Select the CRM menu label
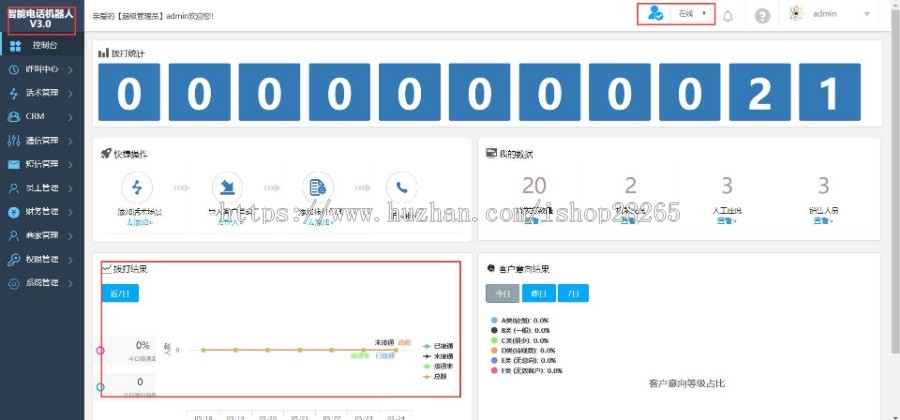900x420 pixels. point(35,116)
